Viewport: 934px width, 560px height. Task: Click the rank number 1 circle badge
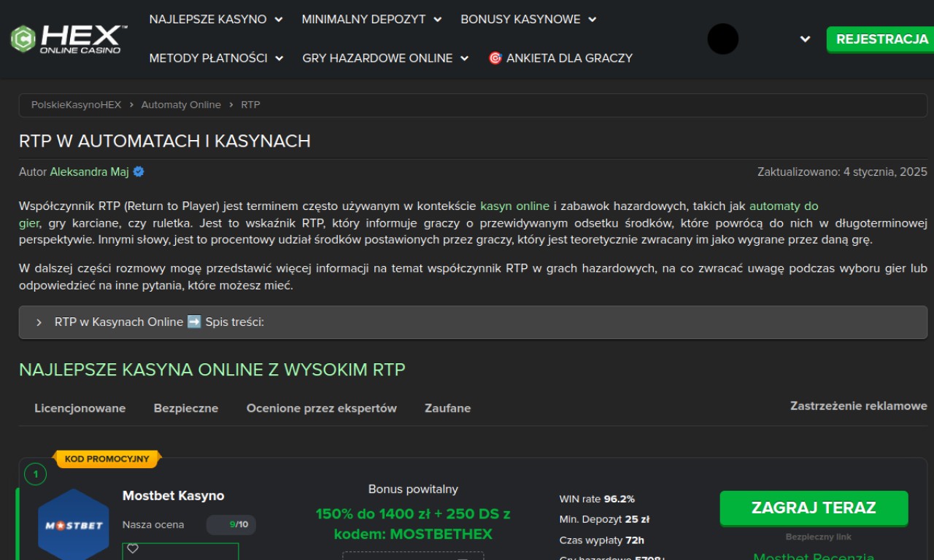[35, 475]
